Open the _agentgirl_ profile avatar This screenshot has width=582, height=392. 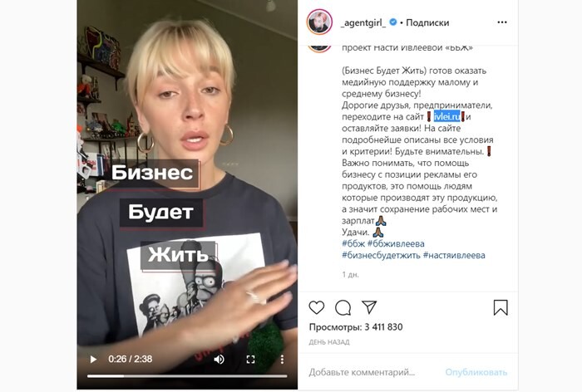pyautogui.click(x=319, y=22)
